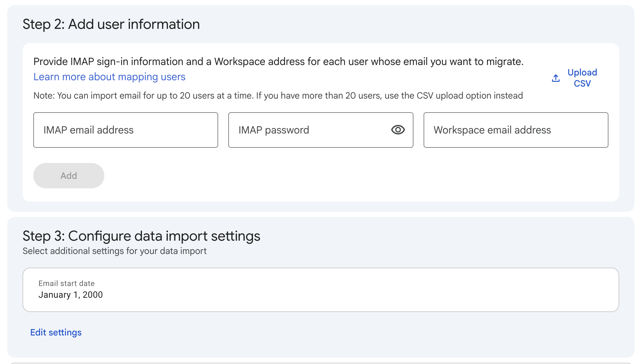Click Step 3: Configure data import settings heading
Screen dimensions: 643x364
(x=141, y=236)
